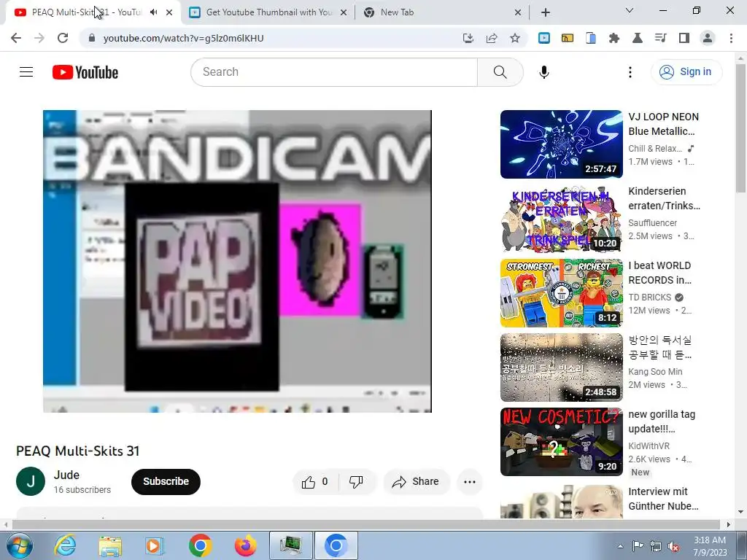Open the media control playlist icon

coord(660,38)
